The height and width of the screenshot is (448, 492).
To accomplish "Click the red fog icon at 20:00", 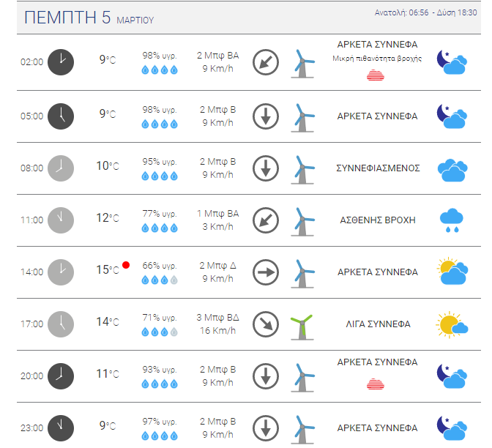I will tap(376, 384).
